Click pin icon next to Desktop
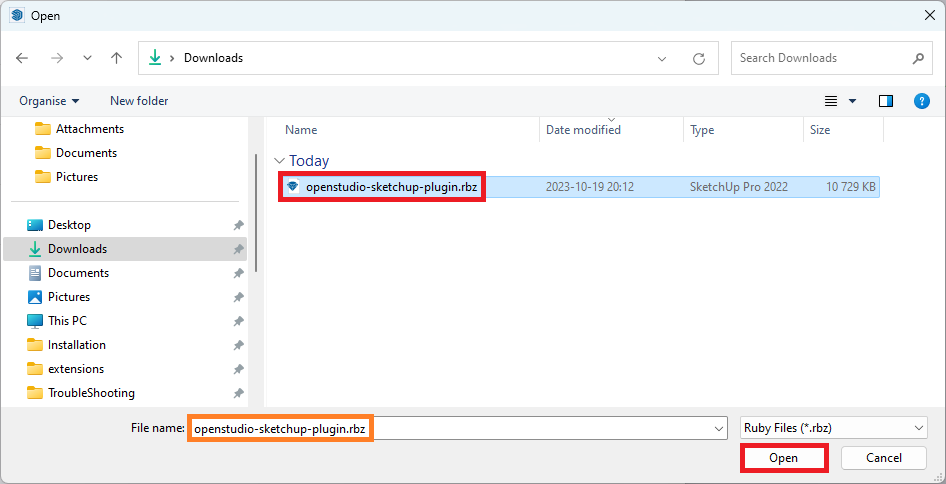Viewport: 946px width, 484px height. click(238, 225)
